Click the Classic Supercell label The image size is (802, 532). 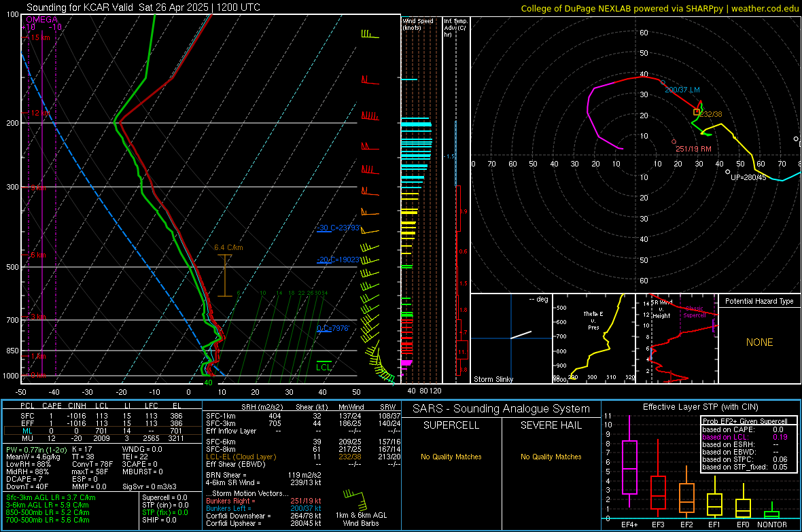coord(695,312)
